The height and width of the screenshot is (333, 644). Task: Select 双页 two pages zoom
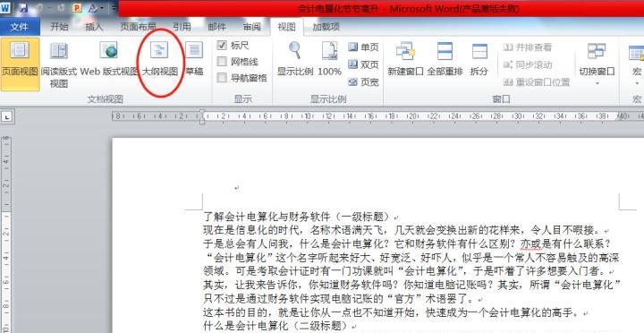click(363, 64)
